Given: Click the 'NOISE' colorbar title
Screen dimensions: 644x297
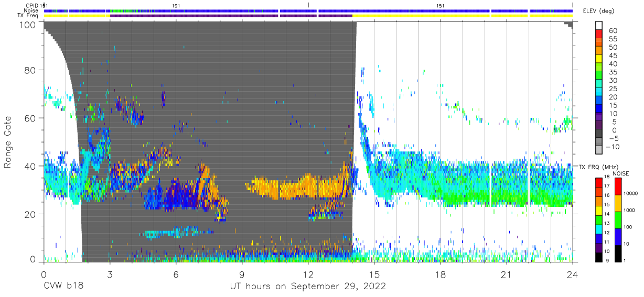Looking at the screenshot, I should [620, 173].
